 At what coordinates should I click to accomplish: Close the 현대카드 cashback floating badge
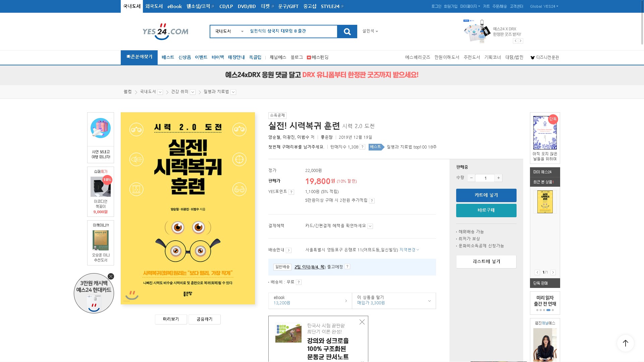click(x=111, y=277)
